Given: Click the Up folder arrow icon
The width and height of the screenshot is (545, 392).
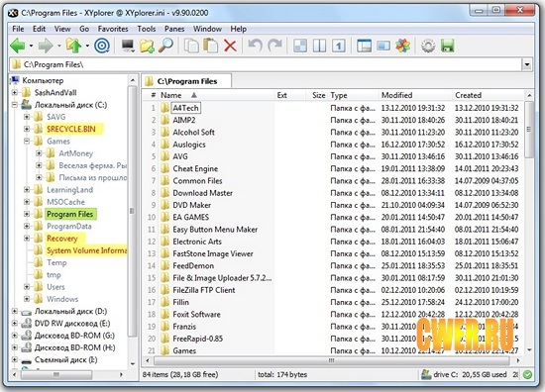Looking at the screenshot, I should tap(73, 46).
